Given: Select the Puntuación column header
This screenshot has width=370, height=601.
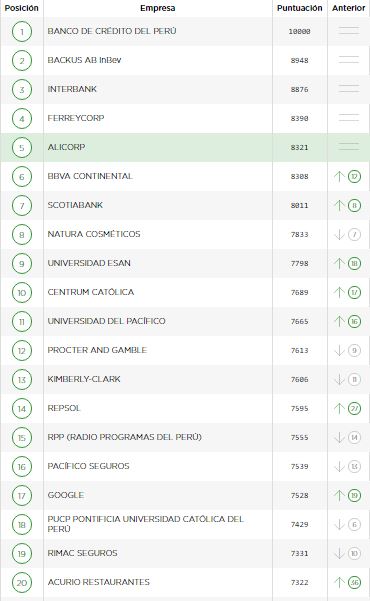Looking at the screenshot, I should coord(299,8).
